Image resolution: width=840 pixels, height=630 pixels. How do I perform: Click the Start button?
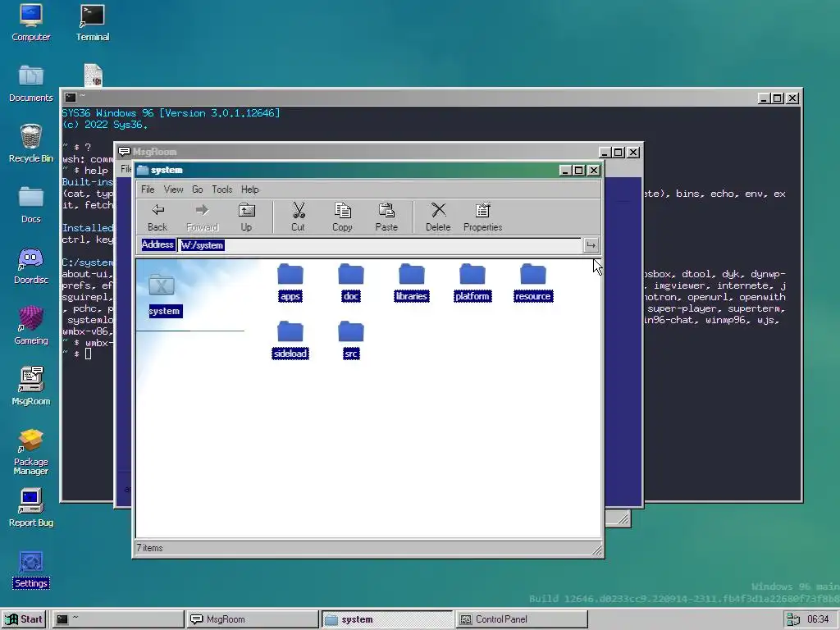[24, 619]
